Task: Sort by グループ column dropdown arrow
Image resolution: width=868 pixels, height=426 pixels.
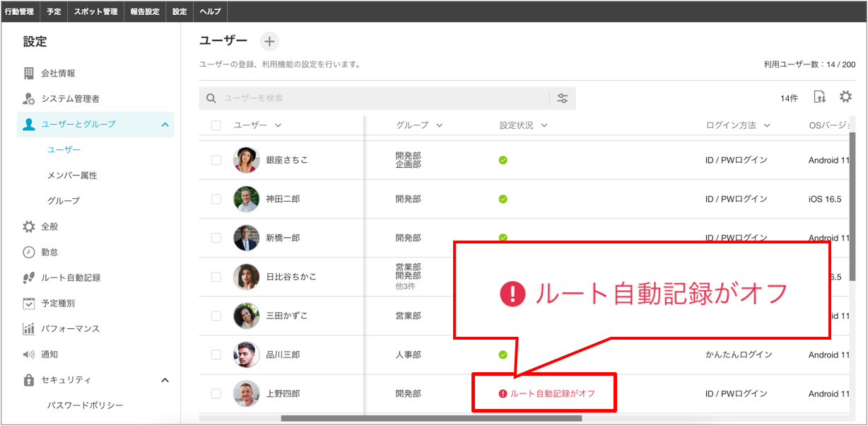Action: (440, 125)
